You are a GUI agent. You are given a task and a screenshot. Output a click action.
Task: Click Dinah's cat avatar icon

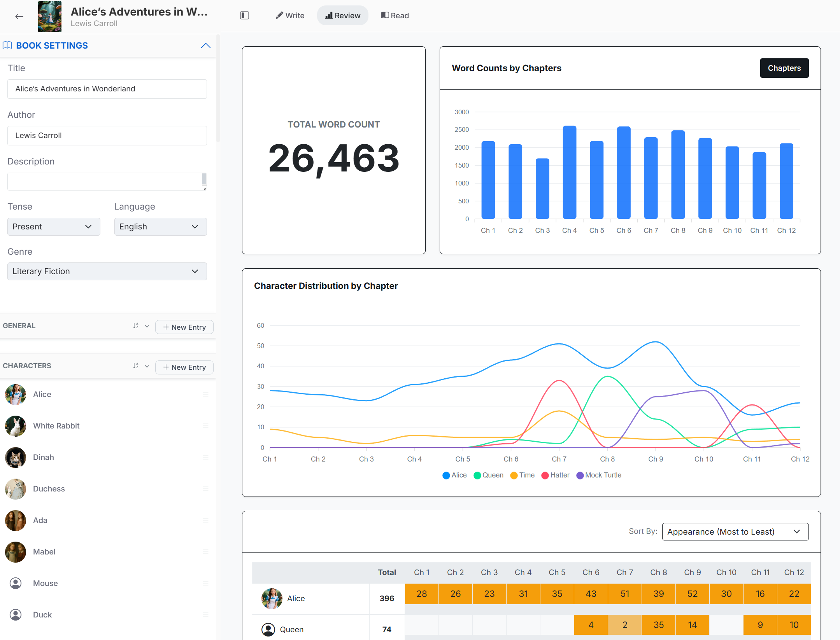(16, 457)
